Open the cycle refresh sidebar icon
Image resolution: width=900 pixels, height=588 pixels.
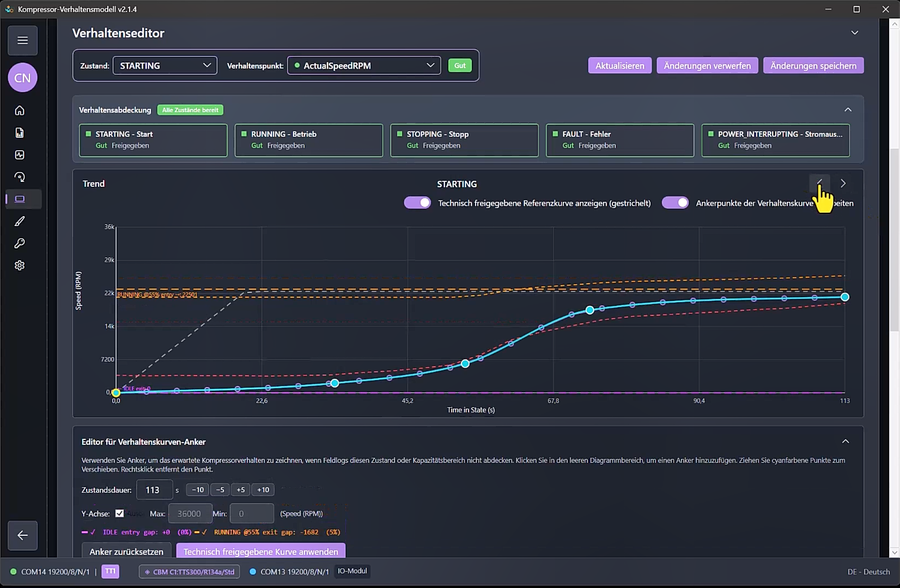20,177
